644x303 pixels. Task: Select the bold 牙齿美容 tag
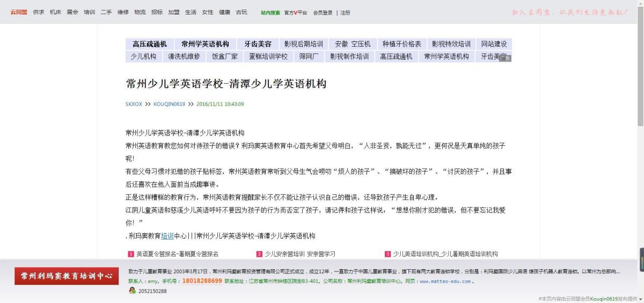[258, 44]
